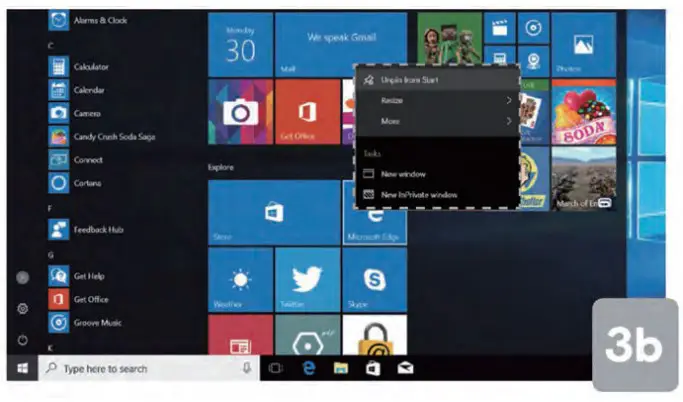Expand the Resize submenu
This screenshot has height=402, width=683.
(438, 101)
